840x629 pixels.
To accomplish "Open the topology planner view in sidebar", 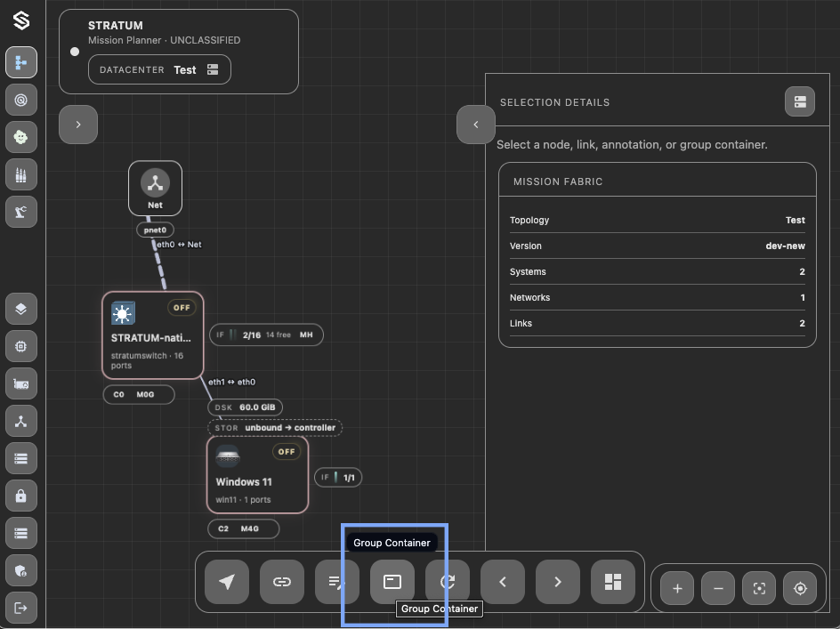I will click(20, 62).
